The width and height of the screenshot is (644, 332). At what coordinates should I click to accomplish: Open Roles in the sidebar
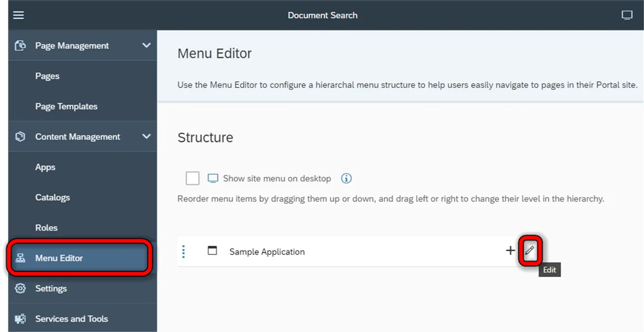click(83, 228)
